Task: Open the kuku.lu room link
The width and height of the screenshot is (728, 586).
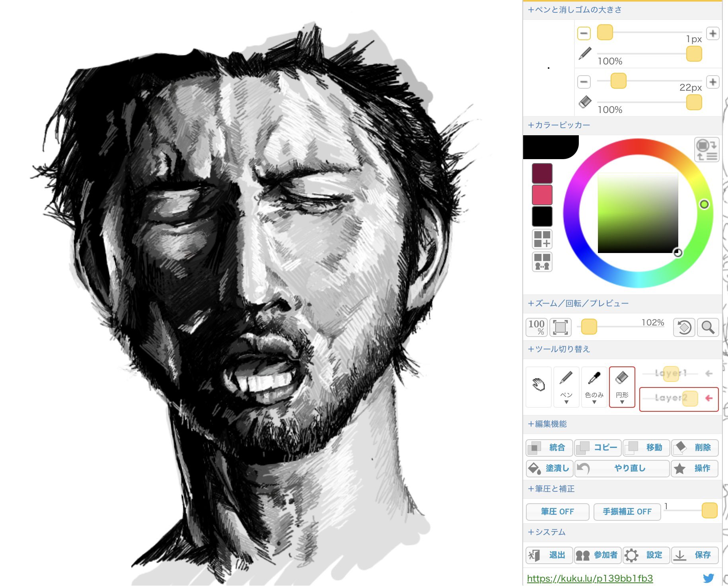Action: 590,578
